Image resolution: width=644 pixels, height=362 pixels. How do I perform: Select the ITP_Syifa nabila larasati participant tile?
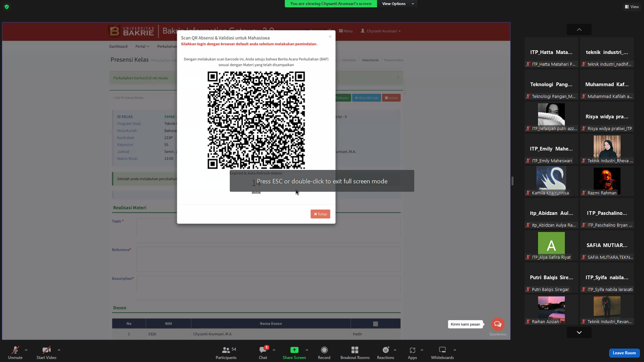pyautogui.click(x=607, y=278)
